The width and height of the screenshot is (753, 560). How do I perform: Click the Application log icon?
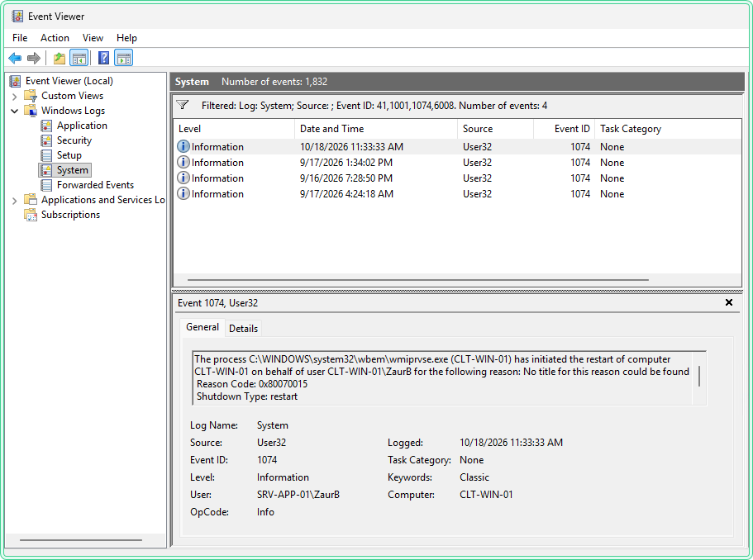click(46, 126)
